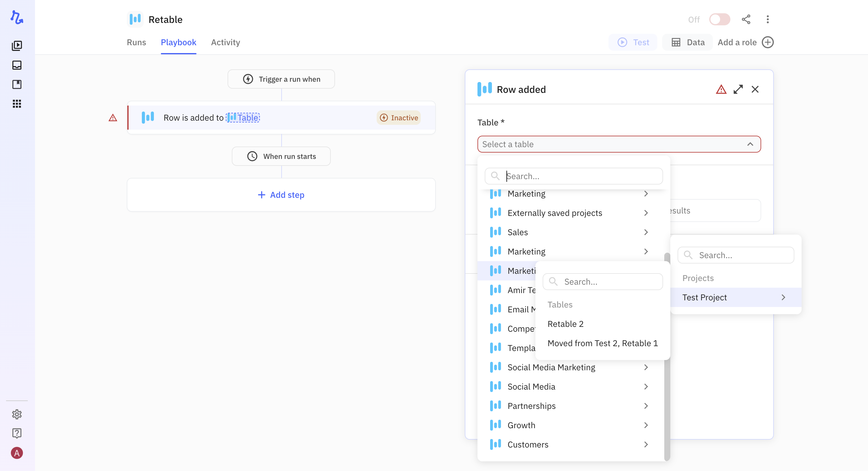868x471 pixels.
Task: Click the share icon near toggle
Action: (x=746, y=20)
